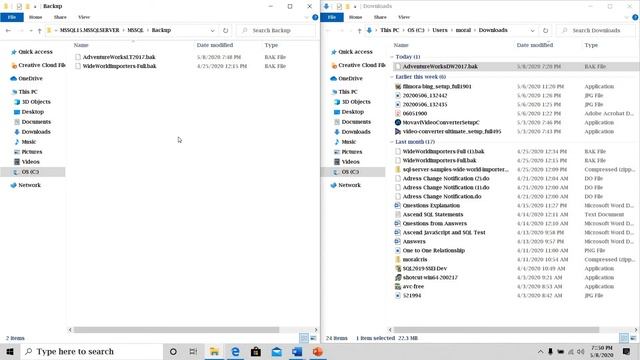Switch to details view in Backup window
The image size is (640, 360).
point(304,338)
